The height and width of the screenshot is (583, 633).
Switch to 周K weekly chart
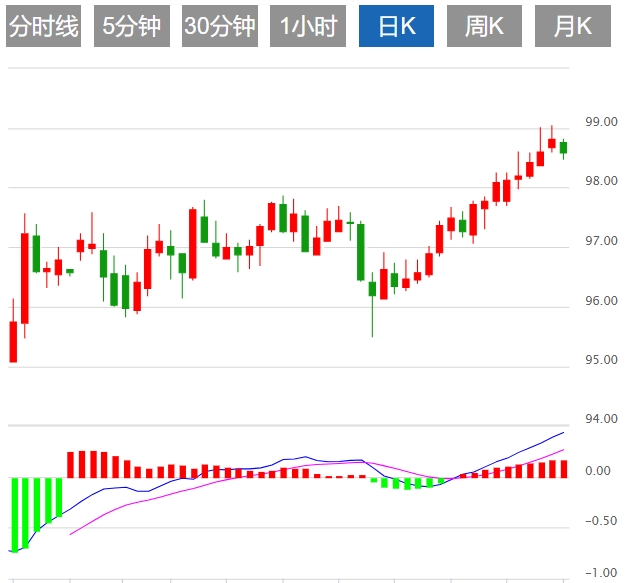tap(484, 26)
